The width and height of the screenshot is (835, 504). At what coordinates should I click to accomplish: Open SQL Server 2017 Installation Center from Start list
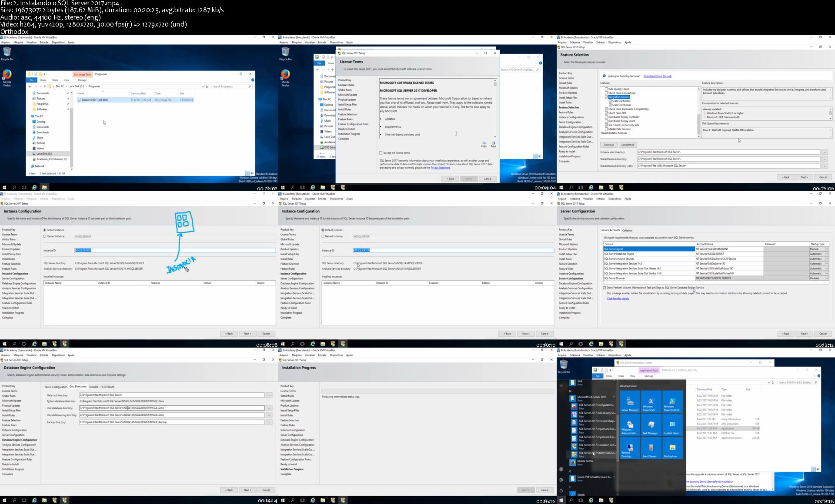(592, 446)
